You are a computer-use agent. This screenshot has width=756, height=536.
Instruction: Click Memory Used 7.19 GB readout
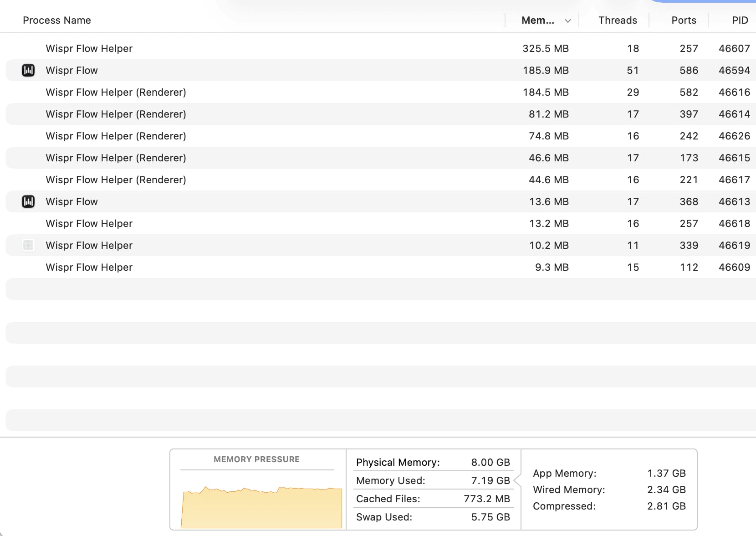pos(433,480)
